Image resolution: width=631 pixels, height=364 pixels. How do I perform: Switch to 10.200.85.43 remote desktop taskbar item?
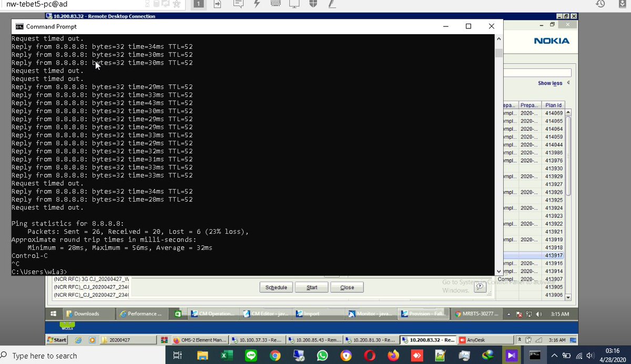[x=314, y=340]
